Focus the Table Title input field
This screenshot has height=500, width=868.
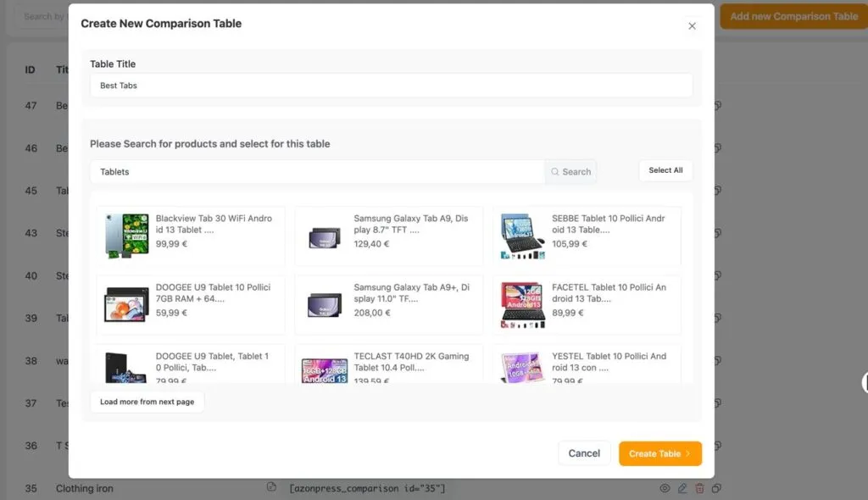pos(392,86)
